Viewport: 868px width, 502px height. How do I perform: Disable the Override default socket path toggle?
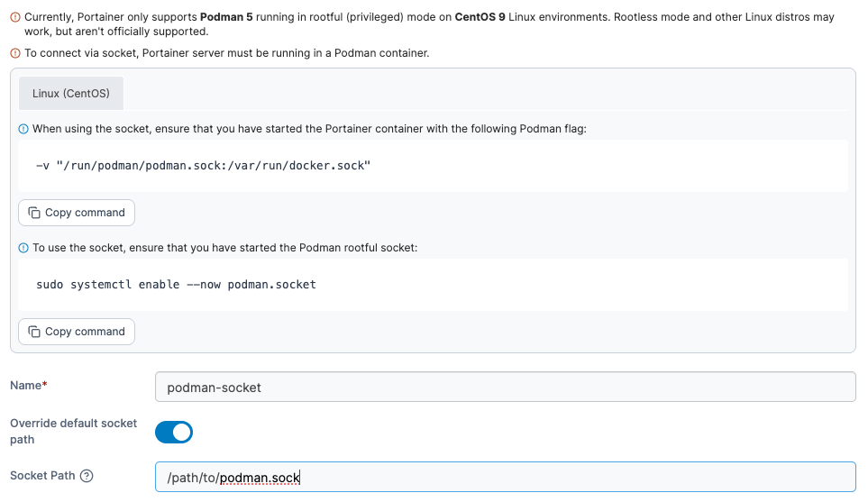pos(174,432)
